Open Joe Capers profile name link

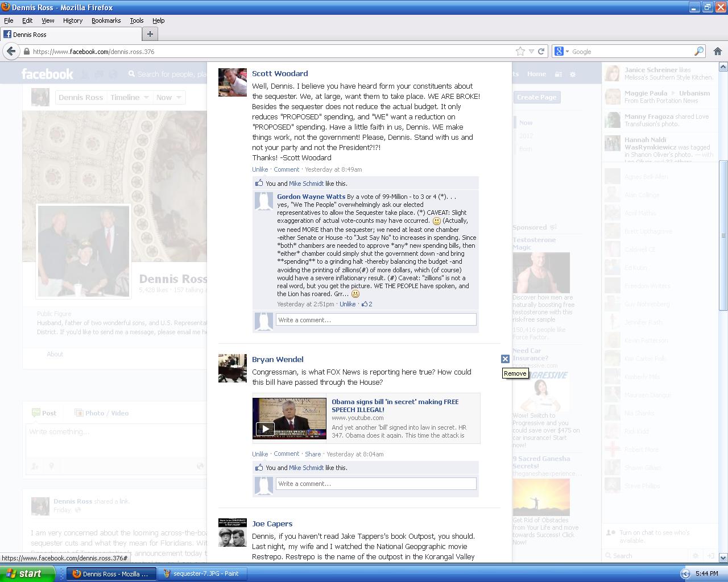272,523
